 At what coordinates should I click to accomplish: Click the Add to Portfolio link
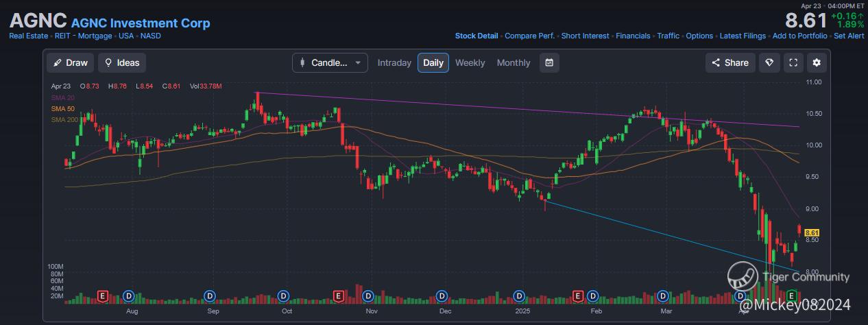pos(799,36)
